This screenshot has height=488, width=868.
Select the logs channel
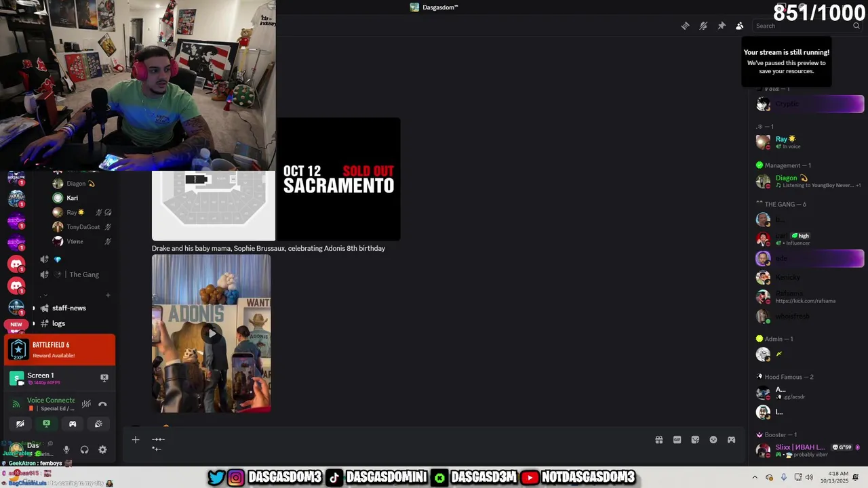coord(59,323)
